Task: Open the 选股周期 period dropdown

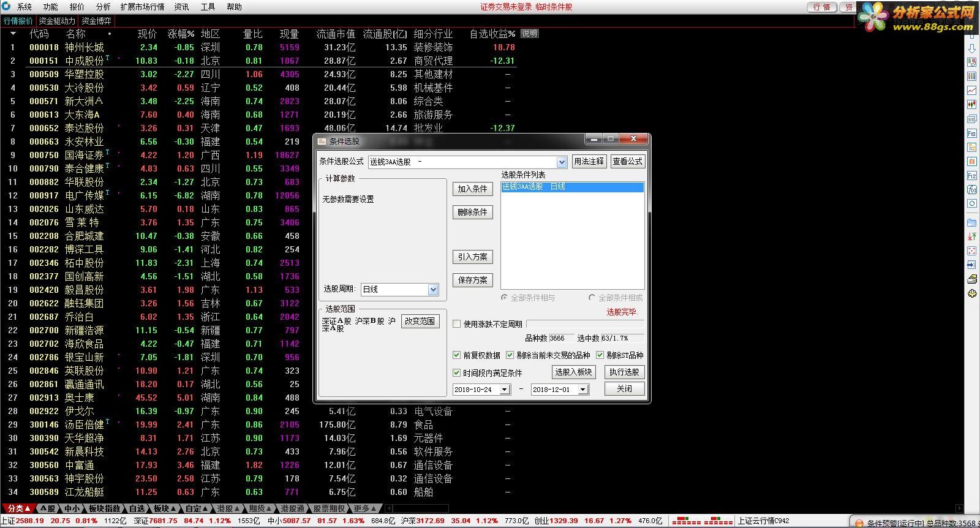Action: coord(433,290)
